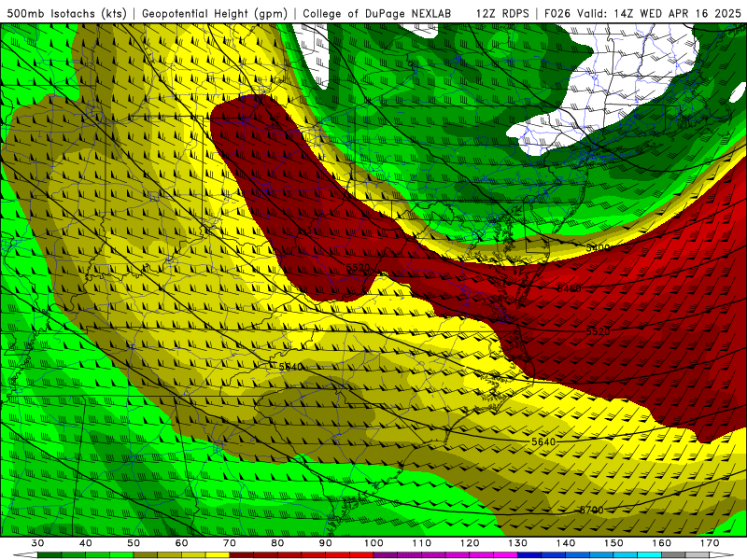The width and height of the screenshot is (747, 560).
Task: Click the 90 kt colorbar tick label
Action: 325,543
